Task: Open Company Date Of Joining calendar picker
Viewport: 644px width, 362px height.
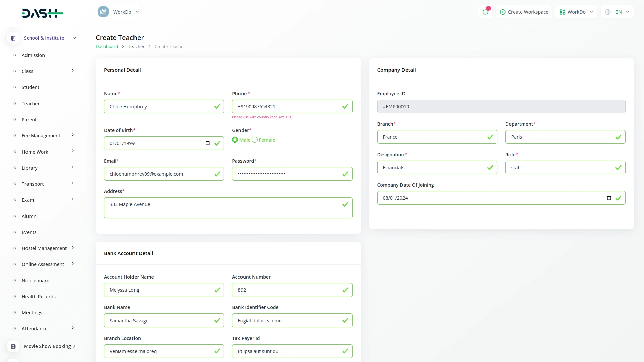Action: pos(609,198)
